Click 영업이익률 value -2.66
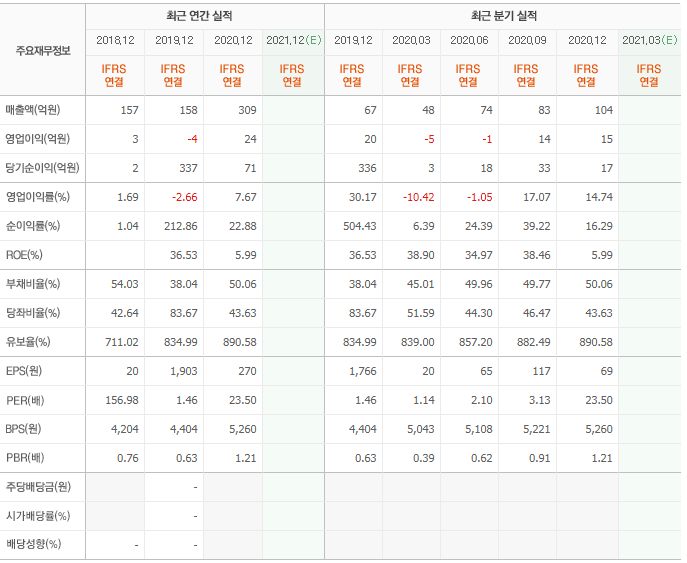The height and width of the screenshot is (563, 687). (x=184, y=197)
